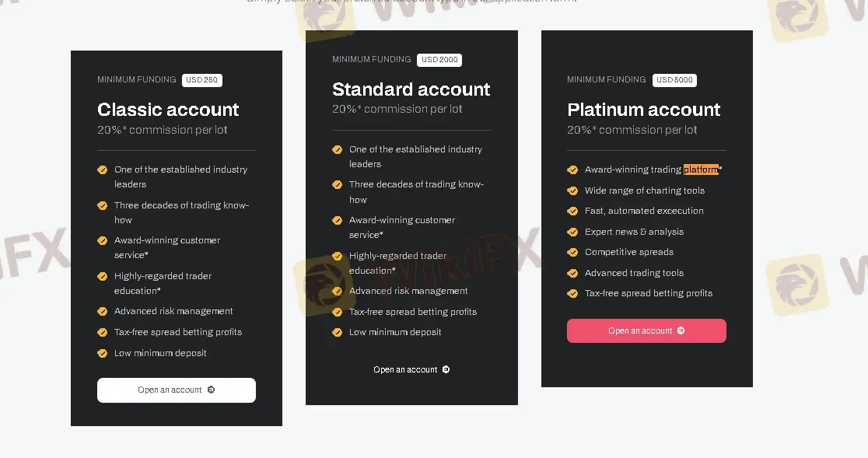Screen dimensions: 868x458
Task: Click the 'USD 5000' badge on Platinum account
Action: tap(674, 79)
